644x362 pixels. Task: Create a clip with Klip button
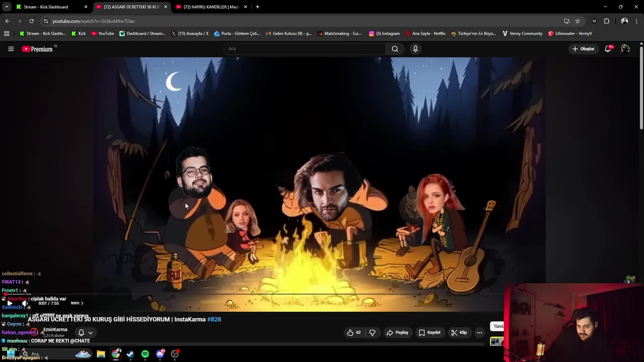pyautogui.click(x=459, y=332)
